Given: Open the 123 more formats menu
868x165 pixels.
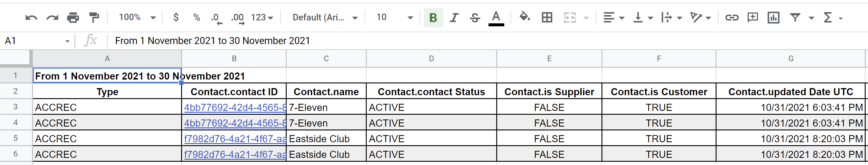Looking at the screenshot, I should tap(262, 17).
